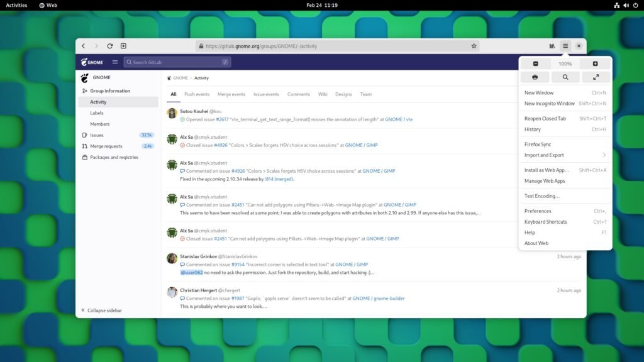644x362 pixels.
Task: Open find-in-page search icon in menu
Action: coord(565,77)
